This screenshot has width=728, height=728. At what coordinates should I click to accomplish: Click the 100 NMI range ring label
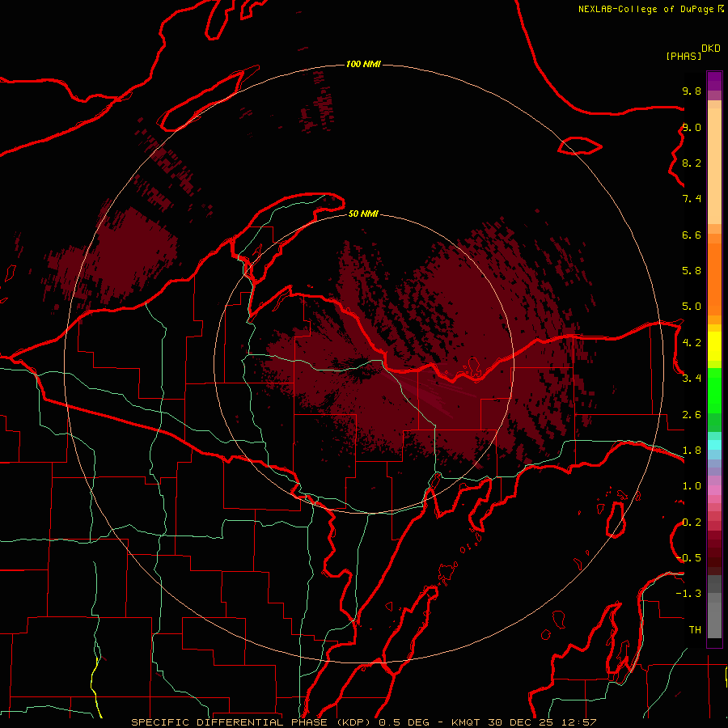tap(363, 64)
